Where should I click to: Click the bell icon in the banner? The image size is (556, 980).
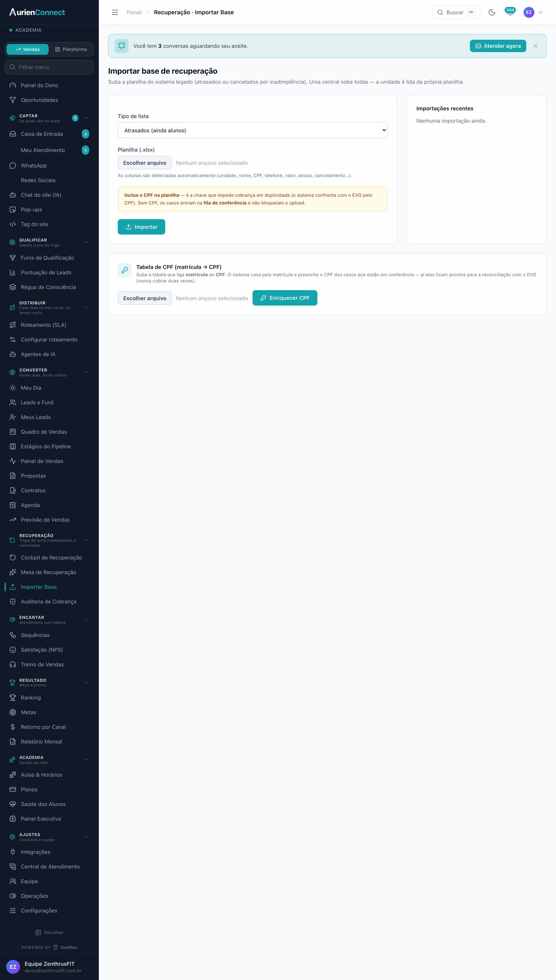(122, 46)
